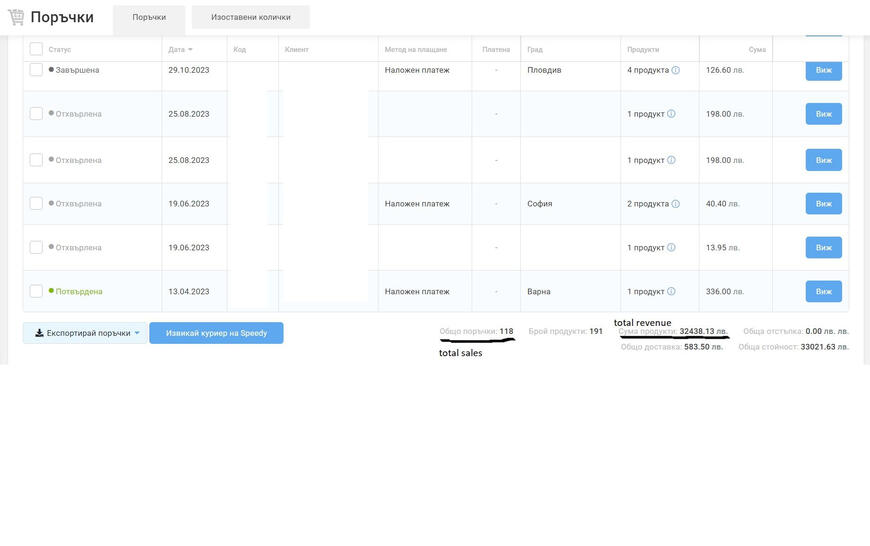
Task: Click product info icon in 13.95 лв. row
Action: [x=671, y=248]
